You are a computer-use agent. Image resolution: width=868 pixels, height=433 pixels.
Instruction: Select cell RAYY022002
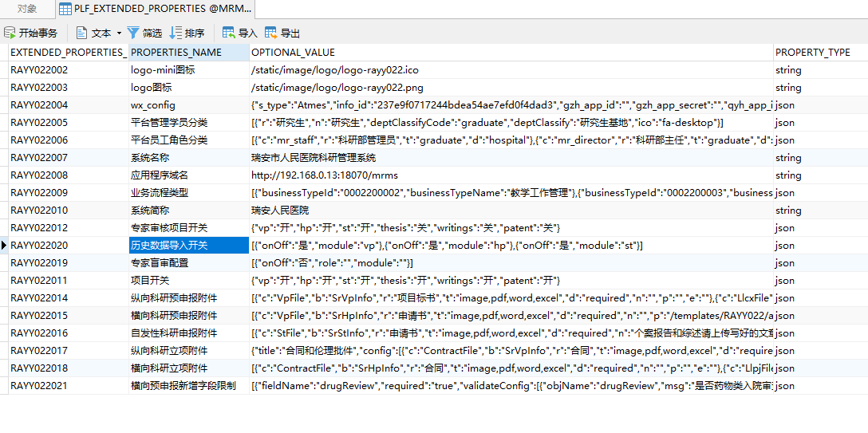[69, 70]
